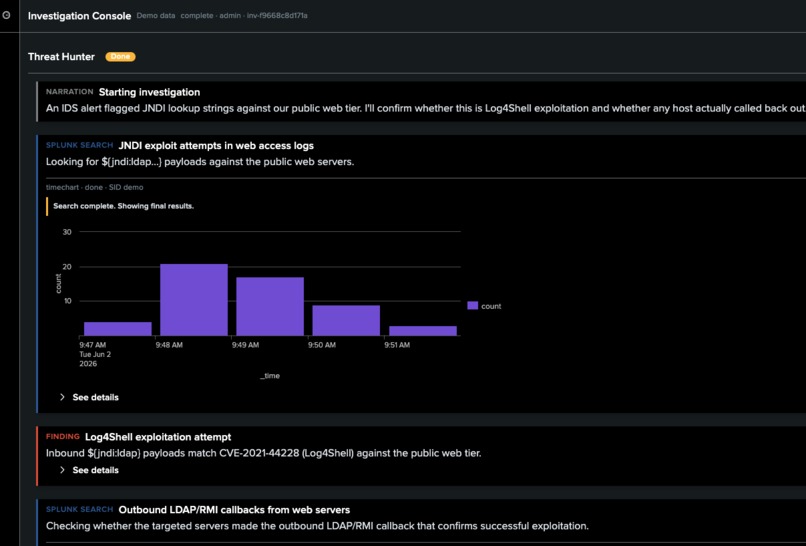The height and width of the screenshot is (546, 806).
Task: Click the investigation ID inv-f9668c8d171a
Action: pos(277,16)
